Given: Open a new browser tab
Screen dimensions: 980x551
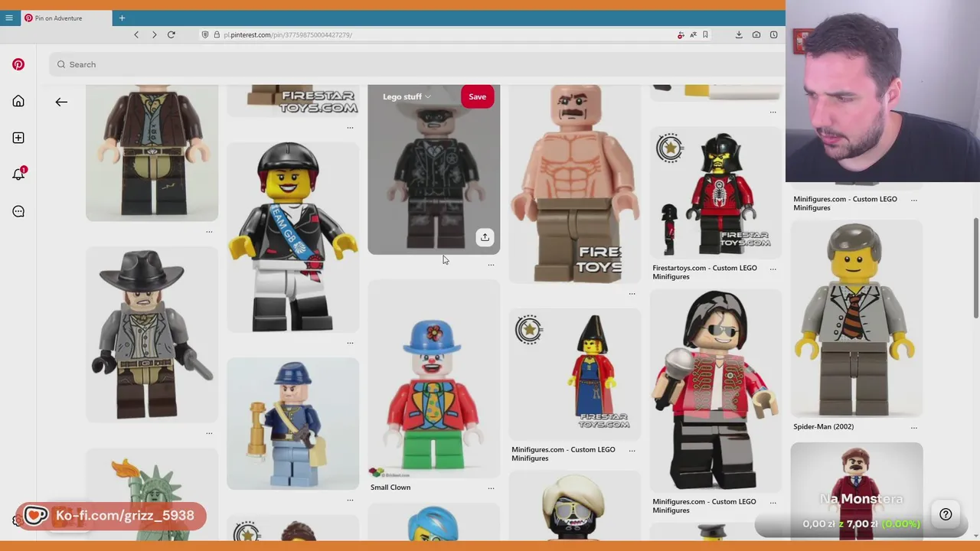Looking at the screenshot, I should coord(122,18).
